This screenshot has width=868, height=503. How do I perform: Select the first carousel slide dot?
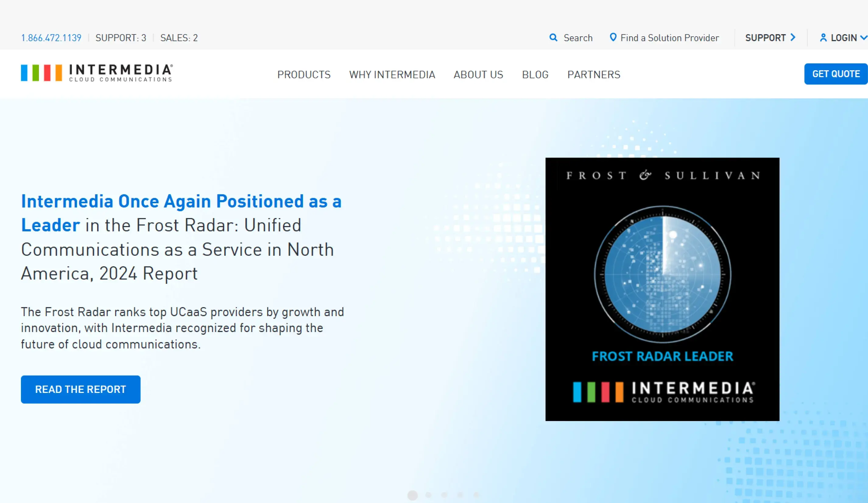(x=412, y=495)
